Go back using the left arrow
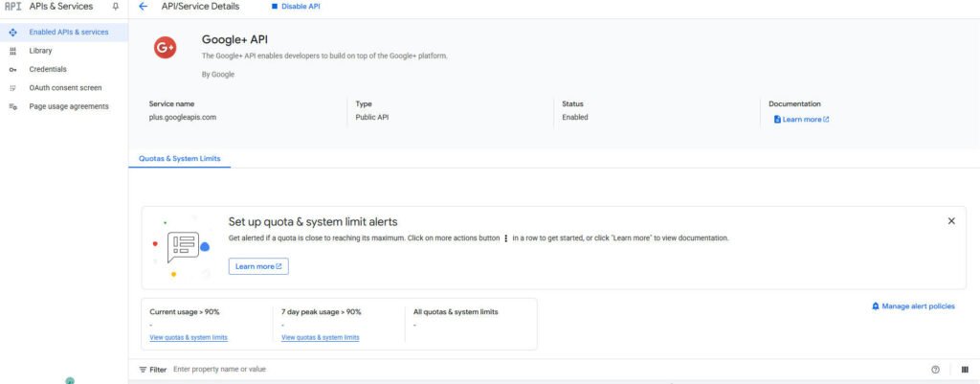This screenshot has height=384, width=980. 144,7
